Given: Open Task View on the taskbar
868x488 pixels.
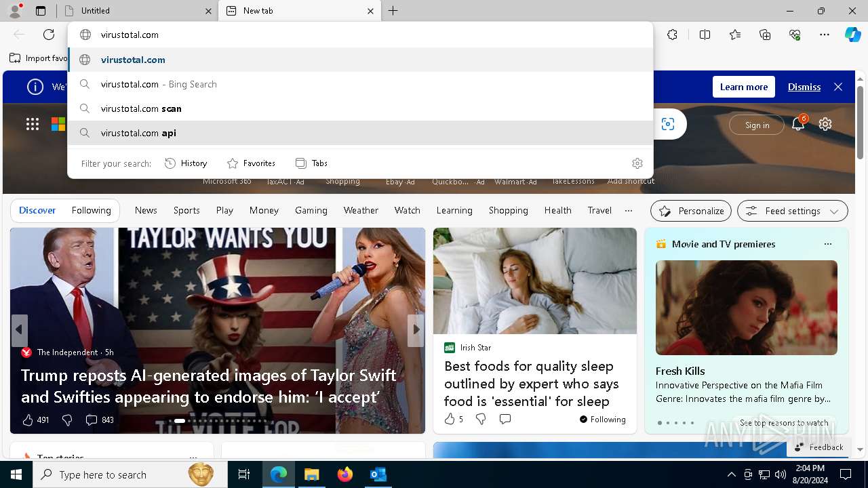Looking at the screenshot, I should pyautogui.click(x=244, y=474).
